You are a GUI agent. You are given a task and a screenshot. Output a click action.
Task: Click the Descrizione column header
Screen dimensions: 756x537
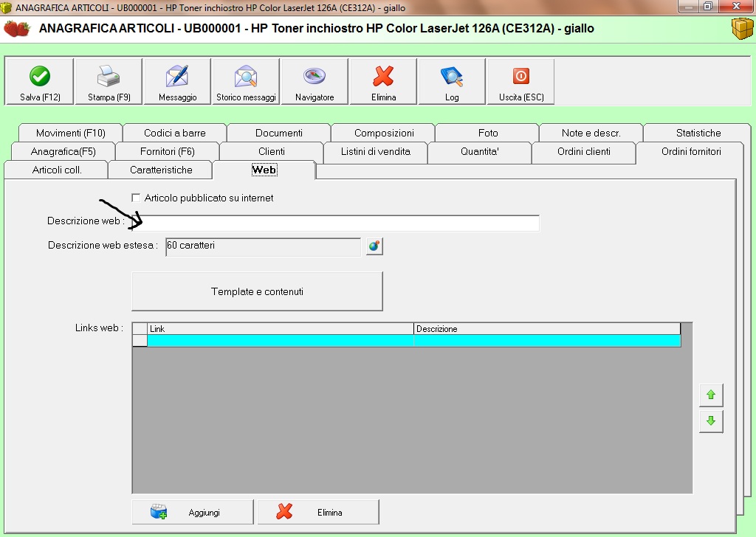[547, 329]
